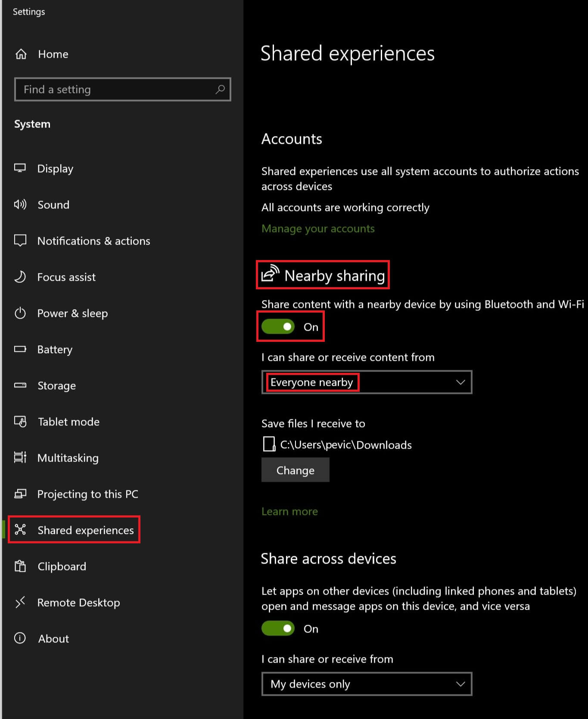This screenshot has height=719, width=588.
Task: Click the Display monitor icon
Action: (x=20, y=168)
